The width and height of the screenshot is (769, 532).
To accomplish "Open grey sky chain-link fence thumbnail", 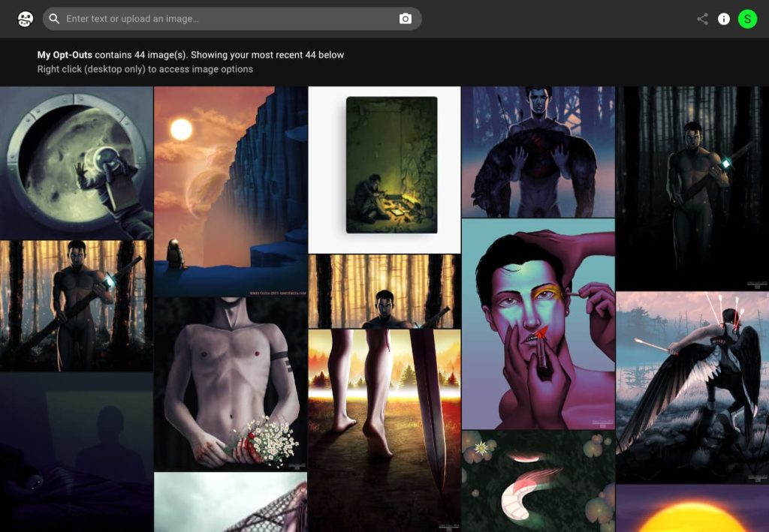I will pos(231,502).
